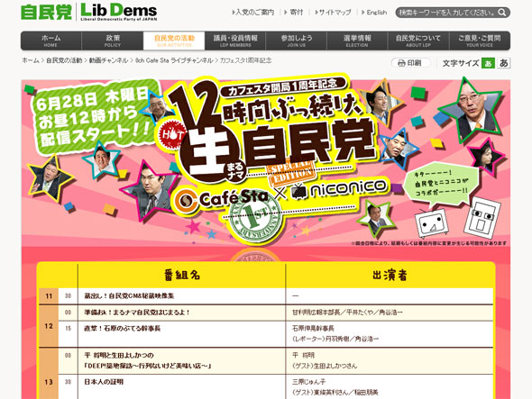Select the larger あ font size button
The height and width of the screenshot is (399, 532).
504,63
